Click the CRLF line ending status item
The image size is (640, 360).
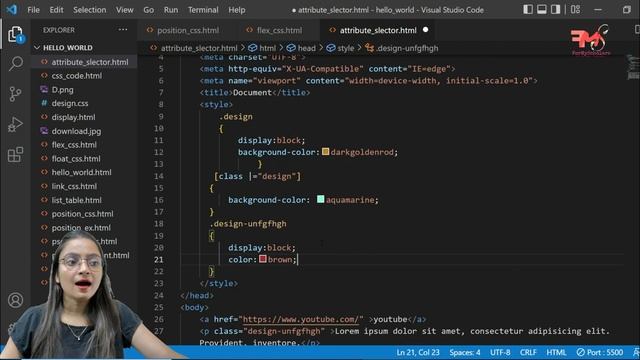coord(528,352)
